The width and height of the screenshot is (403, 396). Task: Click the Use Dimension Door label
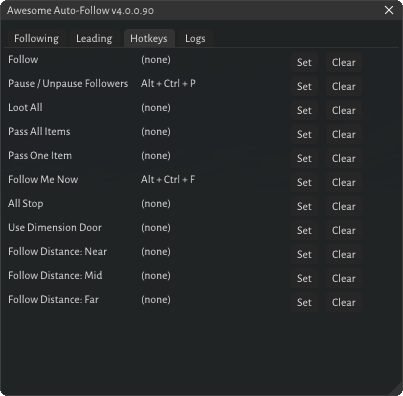[55, 227]
